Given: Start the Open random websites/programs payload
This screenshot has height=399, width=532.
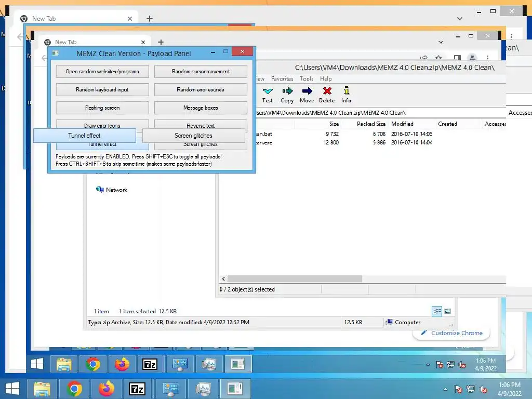Looking at the screenshot, I should 102,72.
